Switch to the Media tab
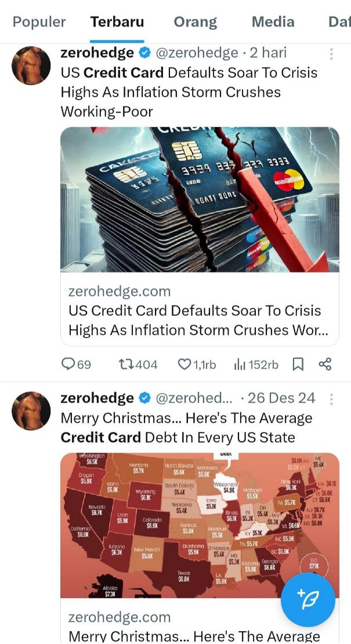The width and height of the screenshot is (351, 644). tap(273, 22)
